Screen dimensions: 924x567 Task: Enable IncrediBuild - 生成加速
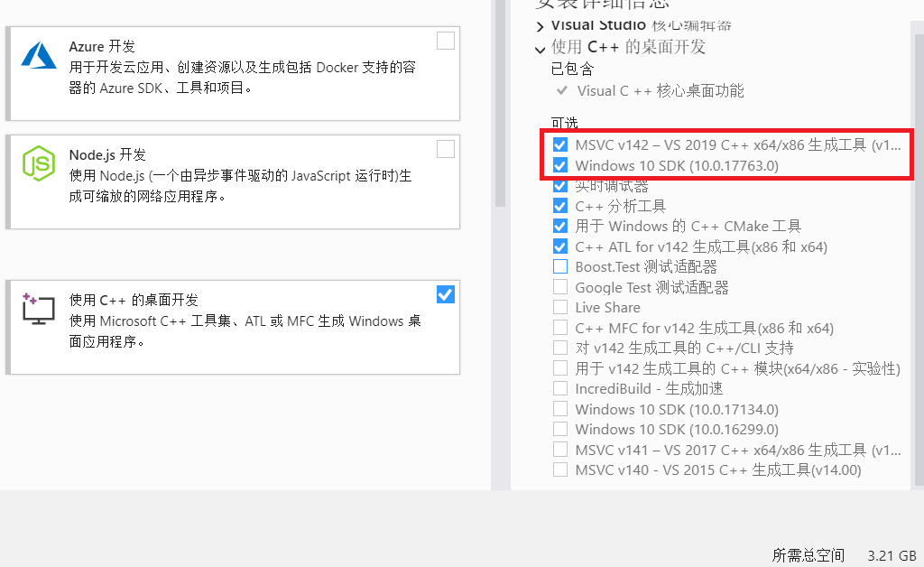coord(560,388)
